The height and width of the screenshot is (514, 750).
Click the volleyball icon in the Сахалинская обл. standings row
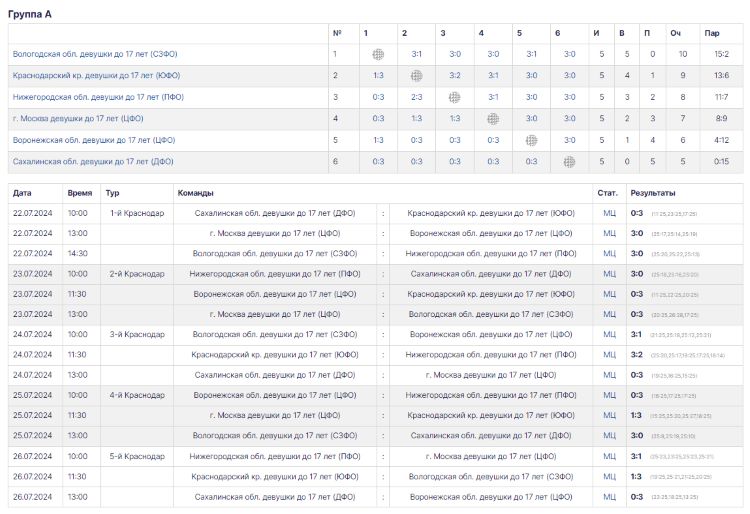coord(569,161)
